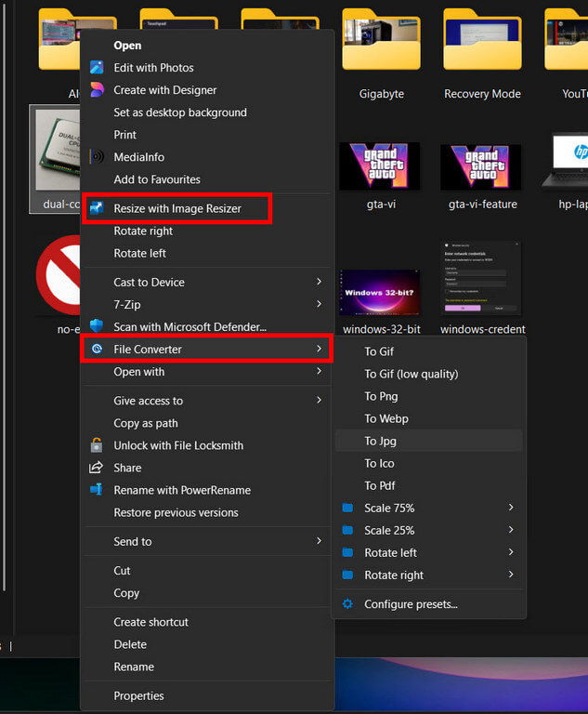Viewport: 588px width, 714px height.
Task: Open Properties from the context menu
Action: pos(138,695)
